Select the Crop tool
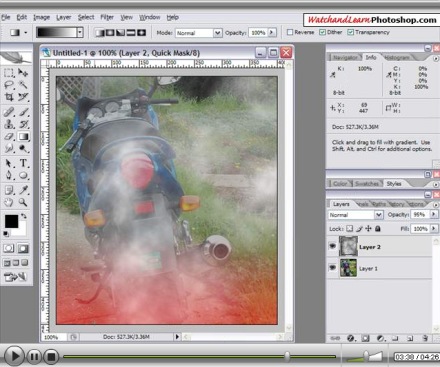This screenshot has width=440, height=367. (x=9, y=97)
